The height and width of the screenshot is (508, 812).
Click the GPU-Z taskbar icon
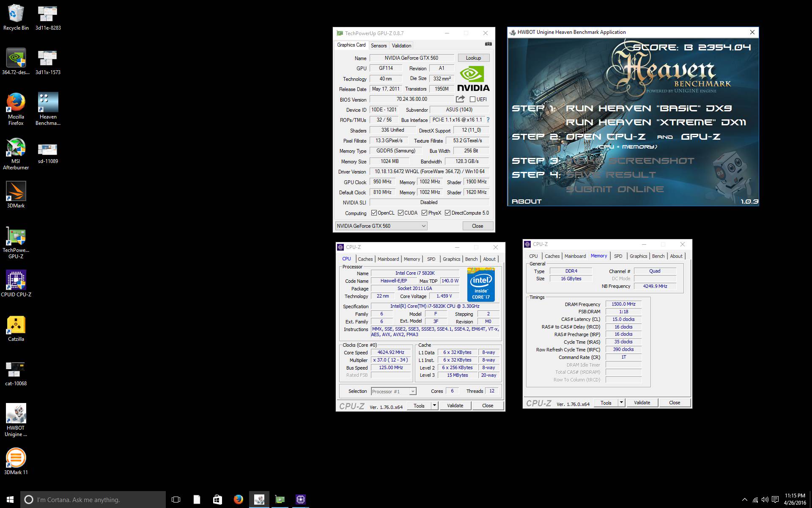tap(280, 500)
